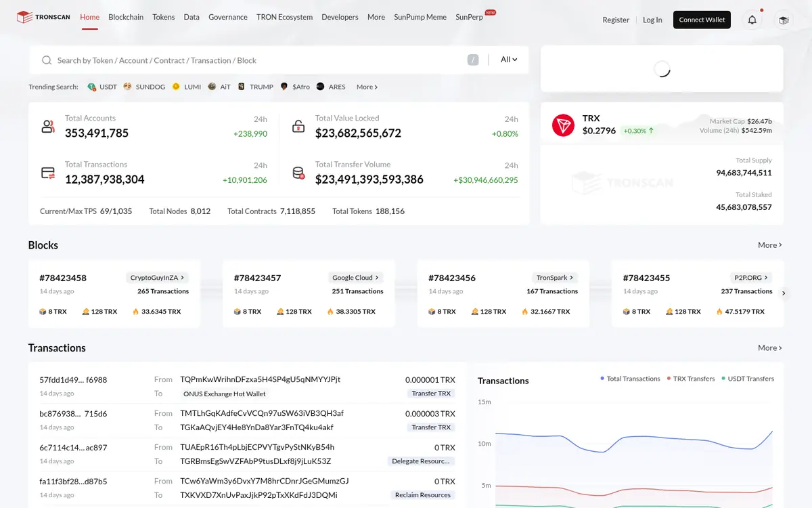Open the TronSpark producer link

click(x=555, y=278)
